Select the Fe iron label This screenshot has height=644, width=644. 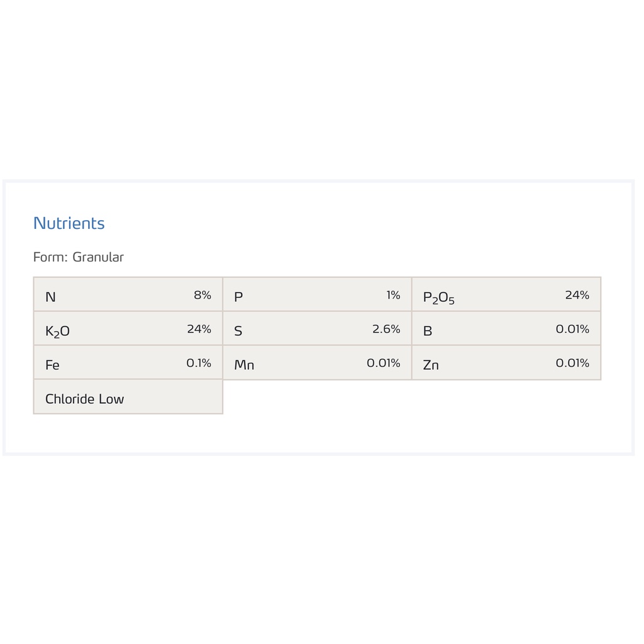point(52,365)
